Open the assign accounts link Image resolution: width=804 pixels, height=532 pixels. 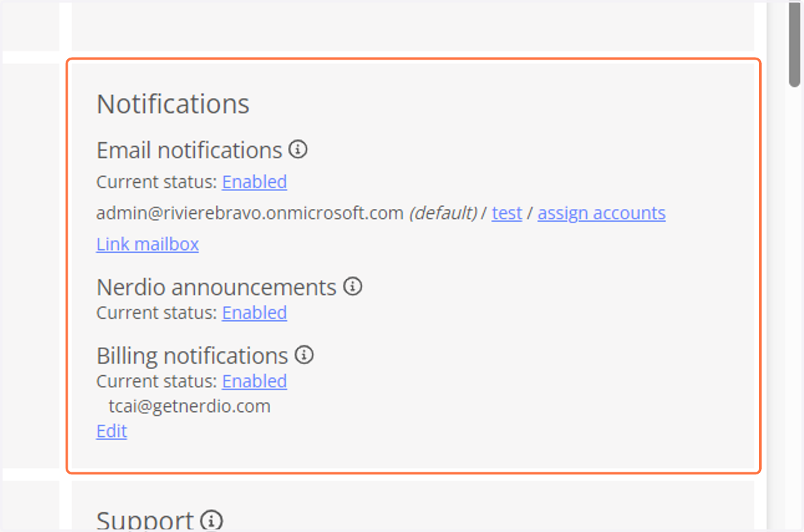click(602, 213)
